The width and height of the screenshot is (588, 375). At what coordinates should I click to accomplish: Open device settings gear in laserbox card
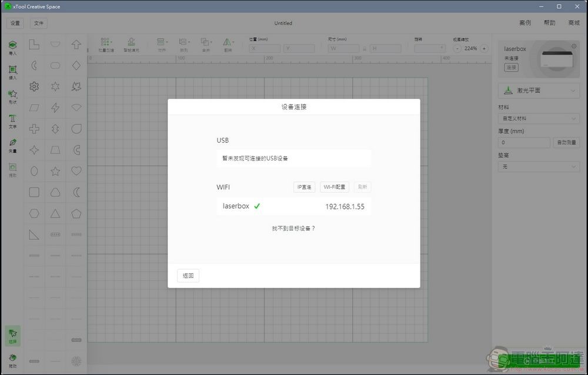click(x=574, y=46)
